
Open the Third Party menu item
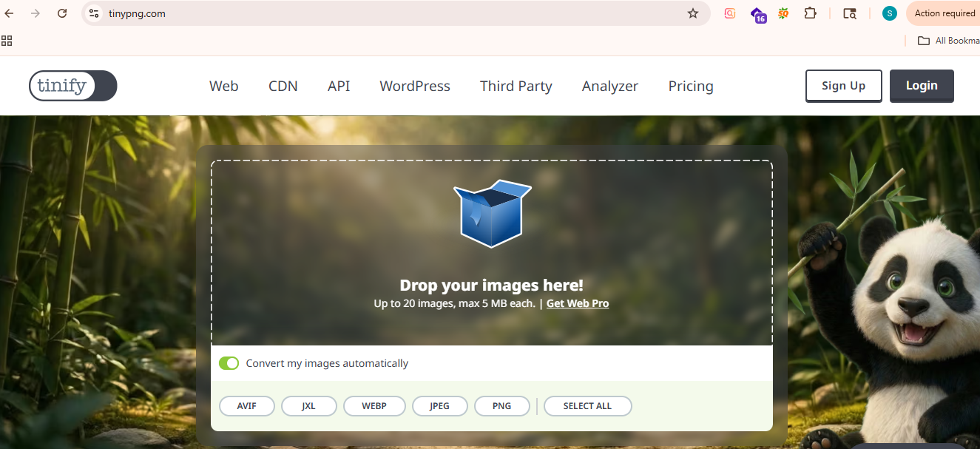516,86
